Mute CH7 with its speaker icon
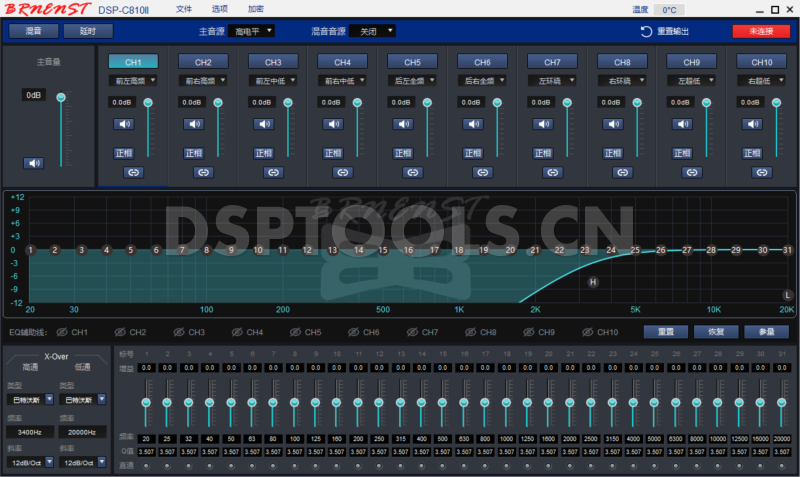The image size is (800, 477). click(543, 124)
